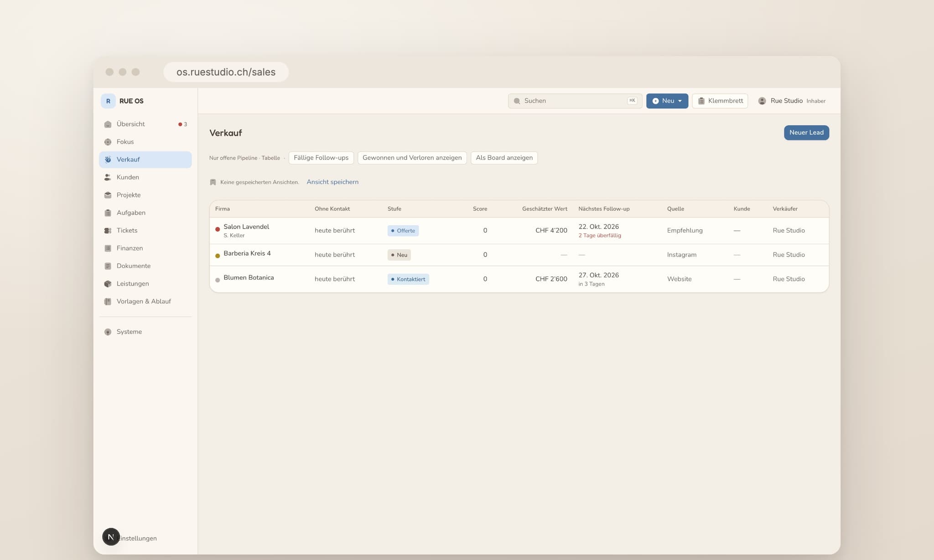Open Einstellungen at the sidebar bottom
Viewport: 934px width, 560px height.
point(137,538)
